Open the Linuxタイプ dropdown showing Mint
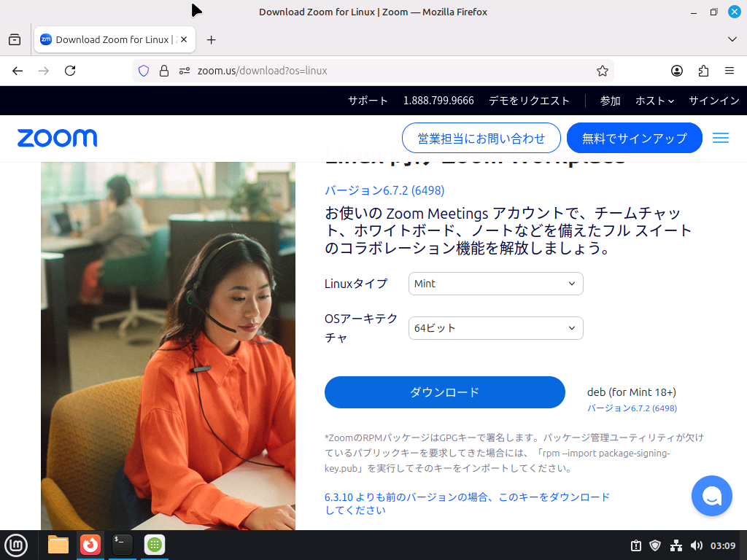Image resolution: width=747 pixels, height=560 pixels. 495,284
